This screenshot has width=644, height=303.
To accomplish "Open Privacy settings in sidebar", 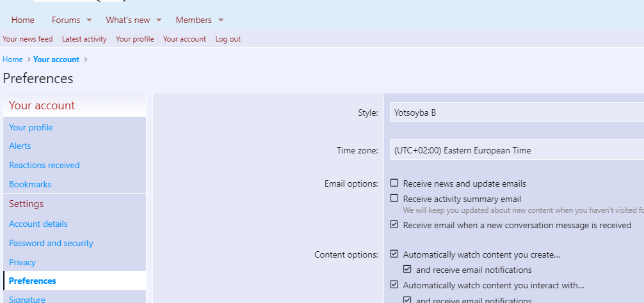I will tap(22, 262).
